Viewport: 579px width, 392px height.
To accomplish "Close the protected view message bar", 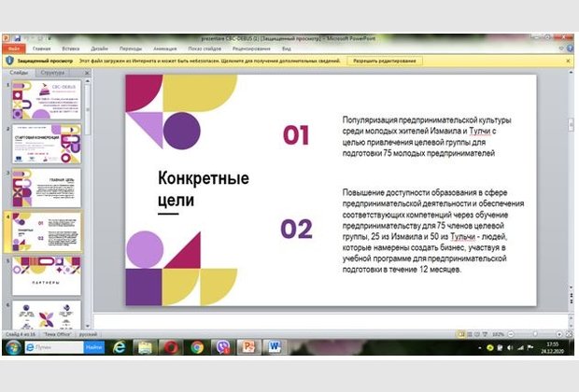I will pyautogui.click(x=568, y=61).
